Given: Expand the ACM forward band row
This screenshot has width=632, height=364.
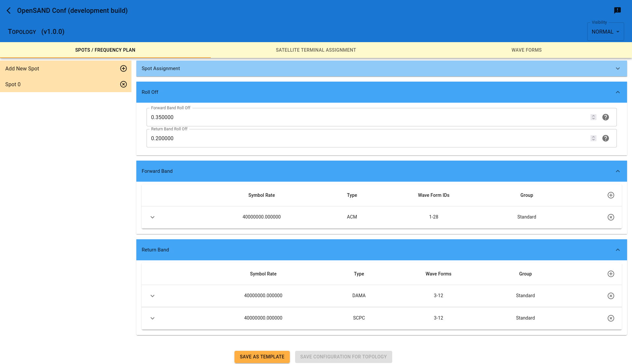Looking at the screenshot, I should (x=152, y=217).
